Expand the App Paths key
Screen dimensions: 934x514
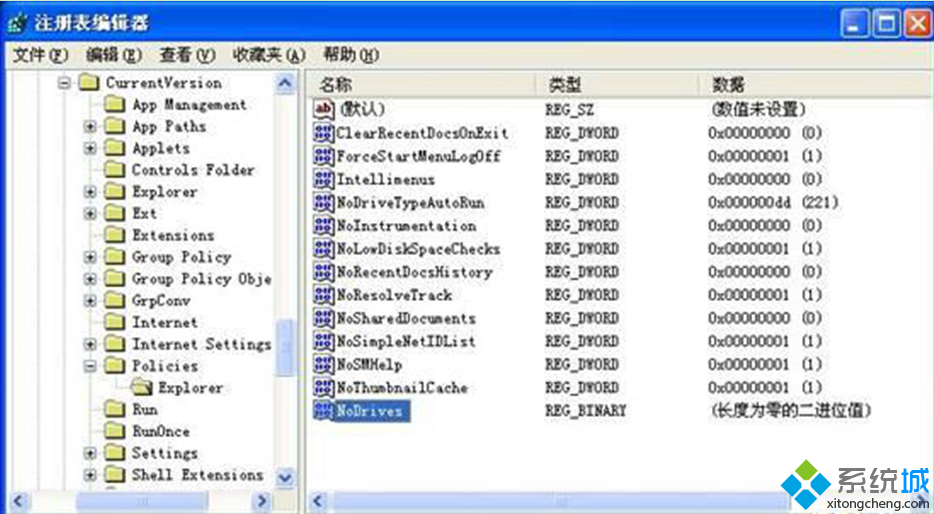click(x=91, y=127)
